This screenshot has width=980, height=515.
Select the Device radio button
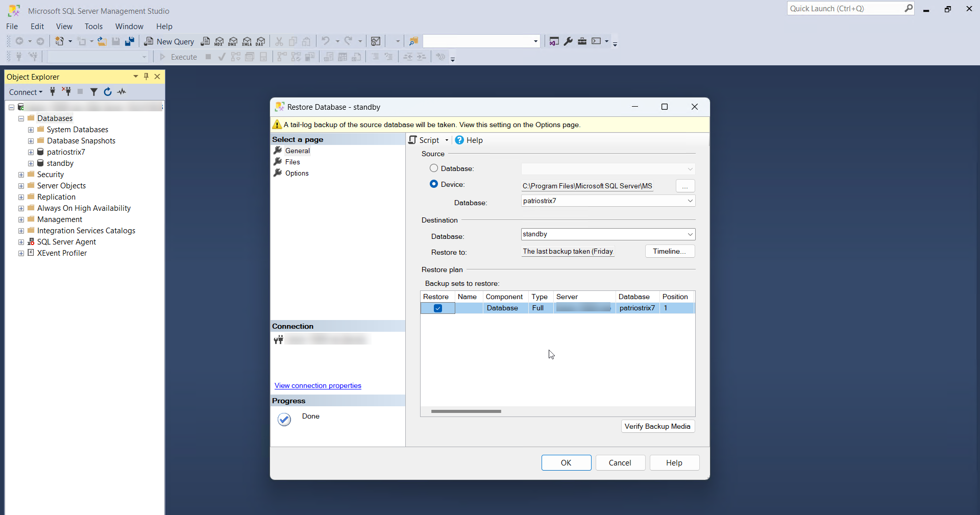tap(434, 184)
